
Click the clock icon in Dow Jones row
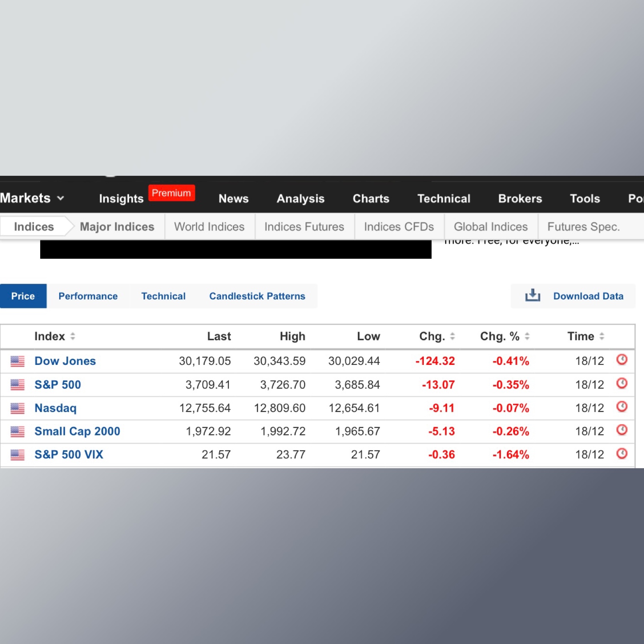[x=622, y=359]
